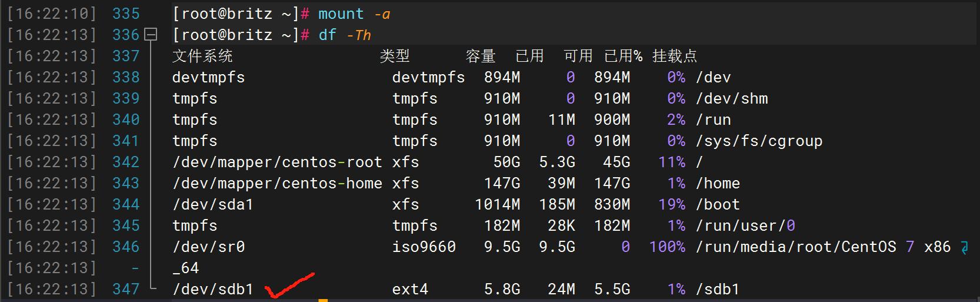Click the 挂载点 column header
This screenshot has width=980, height=302.
(x=675, y=56)
